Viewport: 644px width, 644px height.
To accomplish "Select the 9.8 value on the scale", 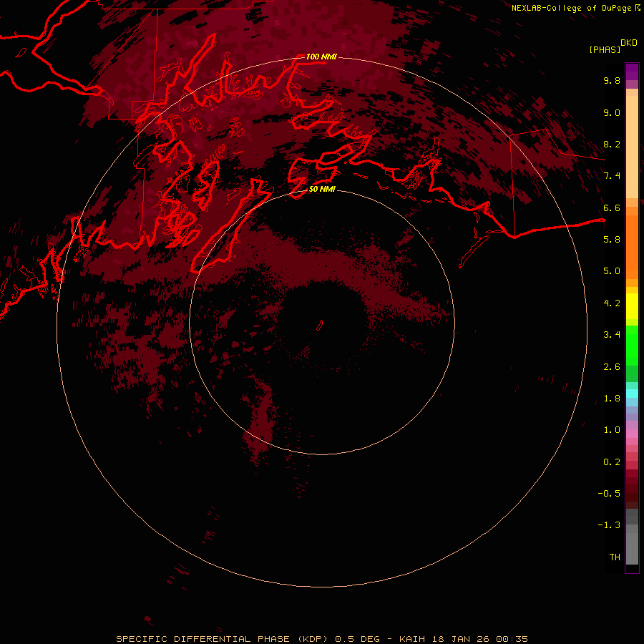I will [x=612, y=80].
